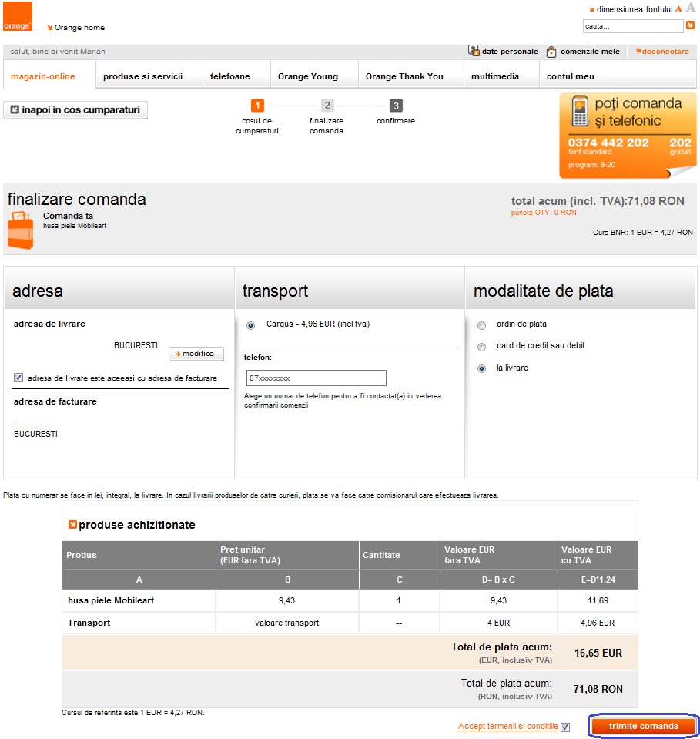Screen dimensions: 700x739
Task: Select la livrare payment option
Action: [x=481, y=368]
